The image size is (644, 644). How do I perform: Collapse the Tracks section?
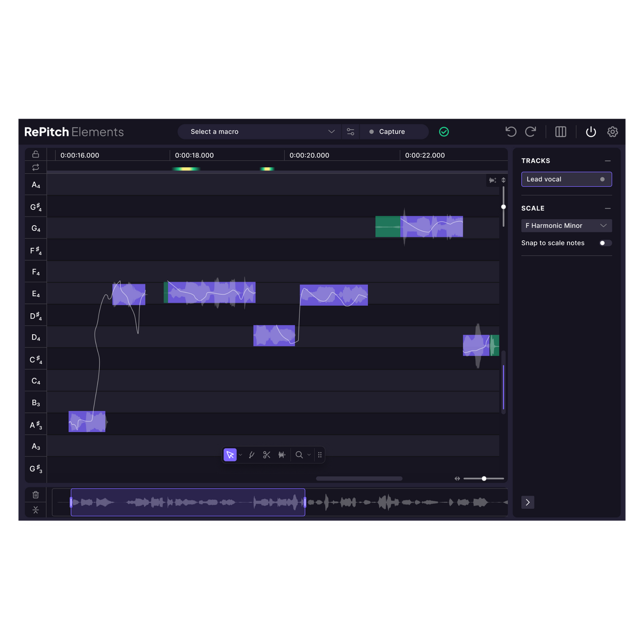pyautogui.click(x=607, y=161)
